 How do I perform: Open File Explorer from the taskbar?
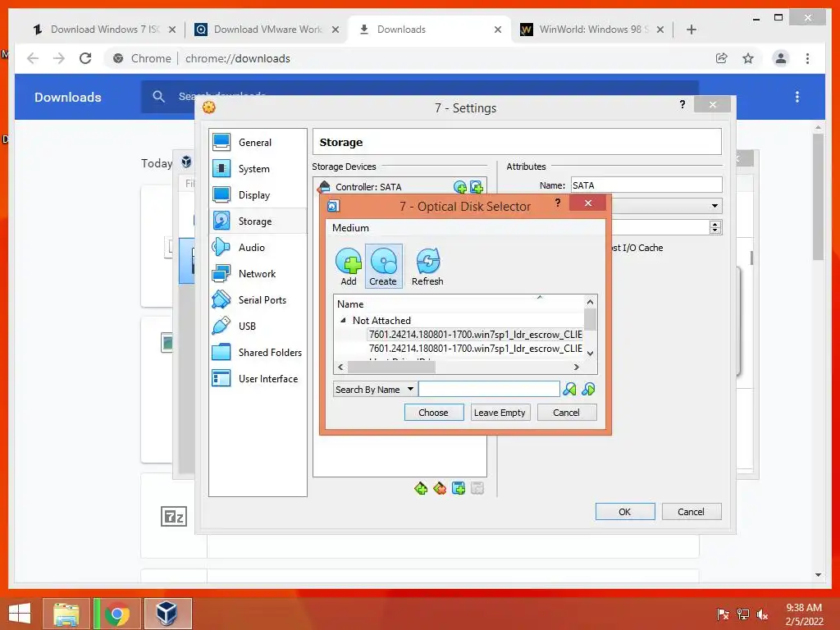[66, 614]
